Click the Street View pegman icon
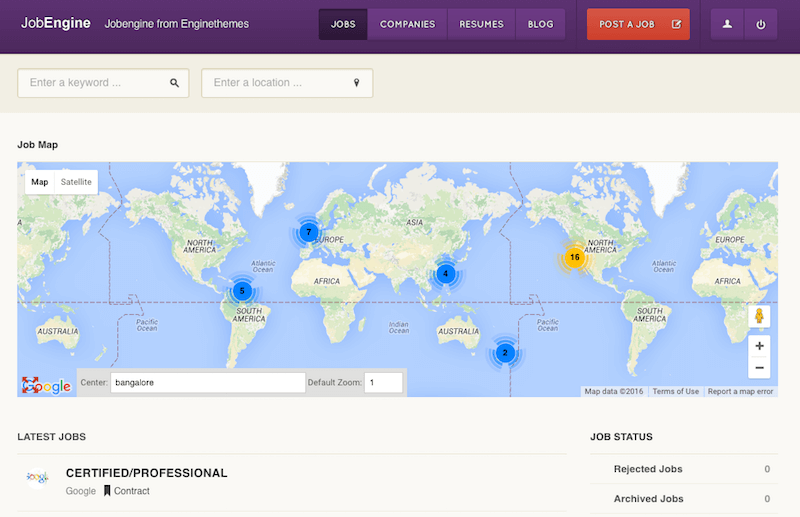Viewport: 800px width, 517px height. click(x=759, y=316)
